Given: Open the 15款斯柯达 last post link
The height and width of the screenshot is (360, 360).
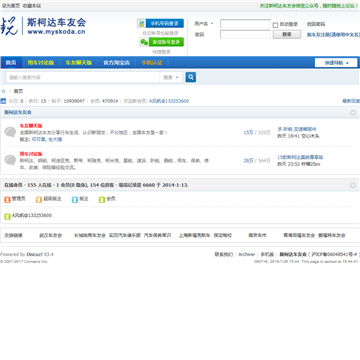Looking at the screenshot, I should (300, 157).
